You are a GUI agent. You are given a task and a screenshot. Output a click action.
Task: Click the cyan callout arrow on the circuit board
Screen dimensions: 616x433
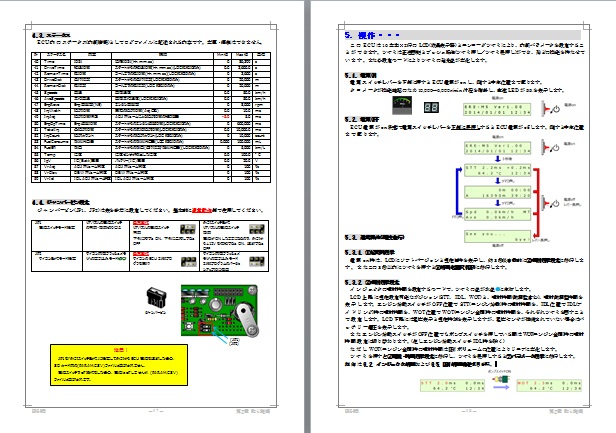point(219,337)
